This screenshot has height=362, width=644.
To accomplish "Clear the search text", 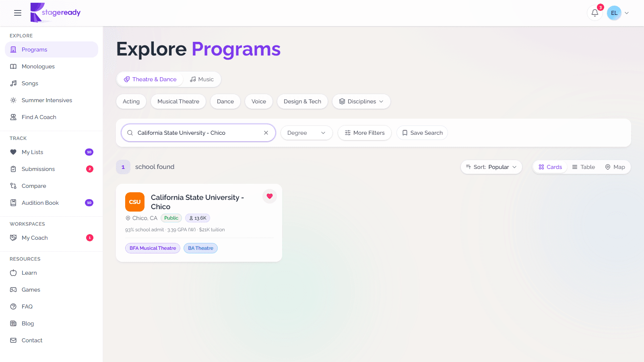I will click(x=266, y=133).
